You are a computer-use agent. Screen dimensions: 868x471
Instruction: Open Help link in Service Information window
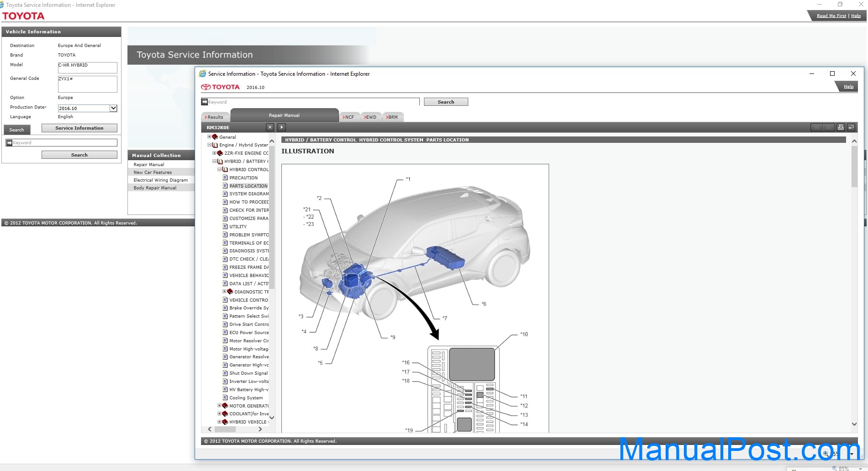click(848, 87)
